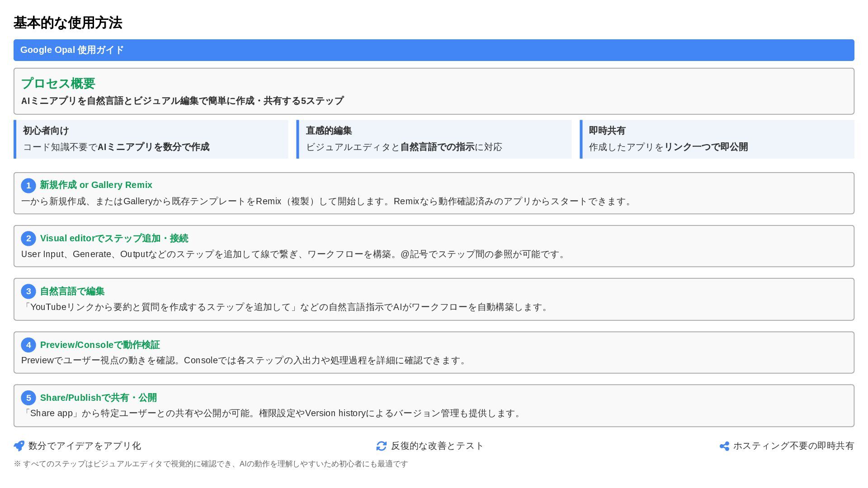868x488 pixels.
Task: Click ホスティング不要の即時共有 label
Action: [x=793, y=446]
